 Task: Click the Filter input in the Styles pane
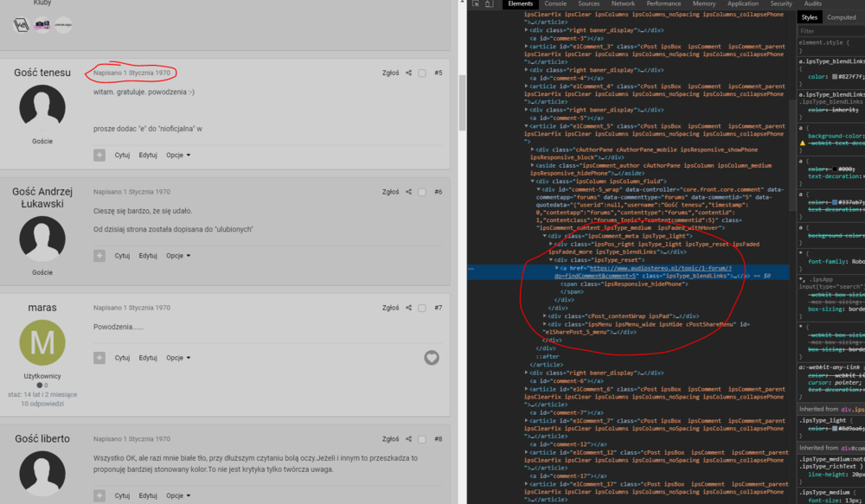[x=830, y=30]
